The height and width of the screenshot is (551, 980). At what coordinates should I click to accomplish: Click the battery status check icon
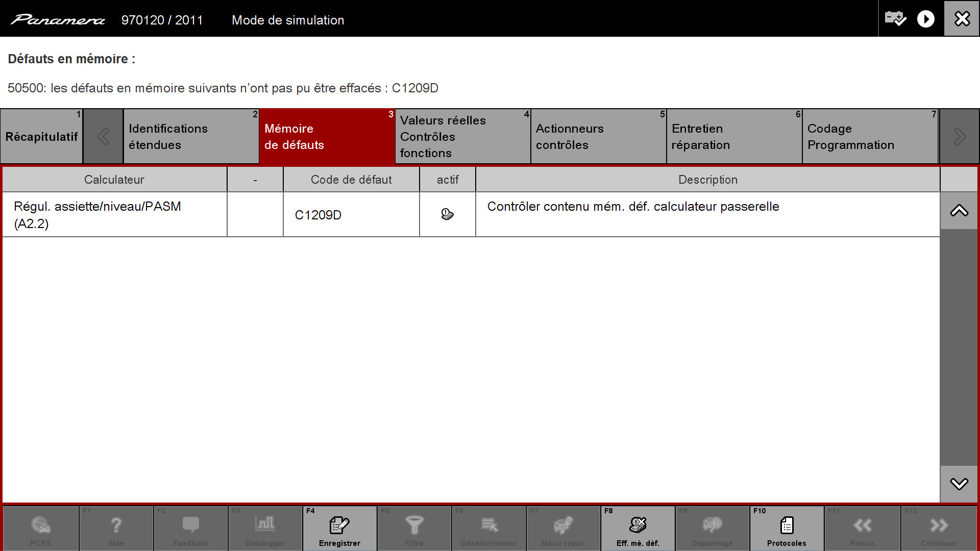[895, 19]
